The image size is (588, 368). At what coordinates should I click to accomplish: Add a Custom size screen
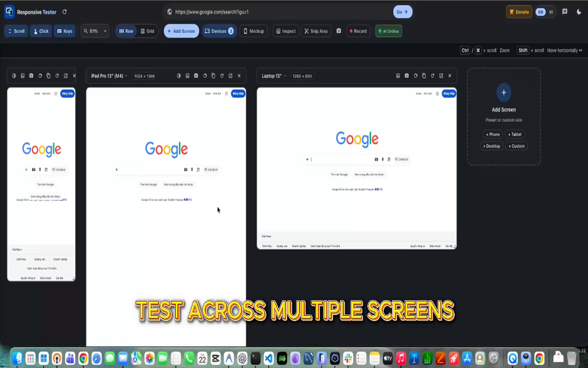pyautogui.click(x=517, y=146)
